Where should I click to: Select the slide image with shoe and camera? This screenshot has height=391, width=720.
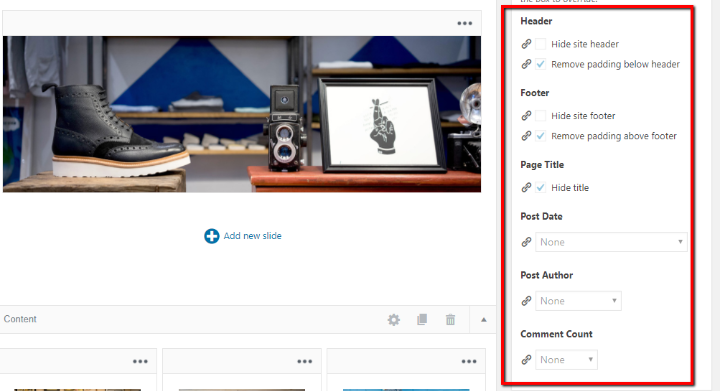tap(242, 114)
